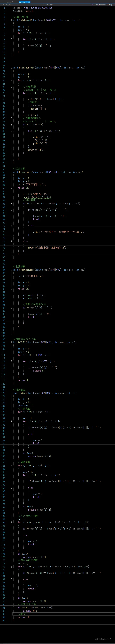Collapse the else block at line 136
Viewport: 115px width, 644px height.
(x=11, y=434)
